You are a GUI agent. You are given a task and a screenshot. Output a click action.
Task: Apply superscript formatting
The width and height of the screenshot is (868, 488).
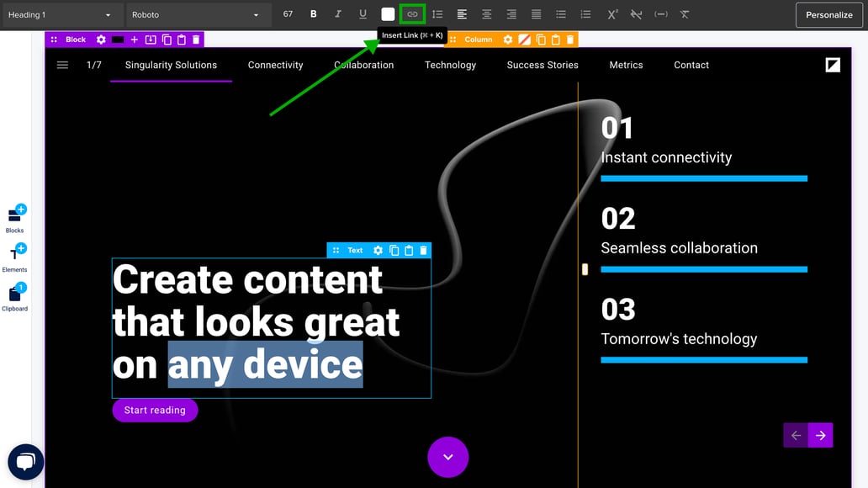click(x=611, y=14)
